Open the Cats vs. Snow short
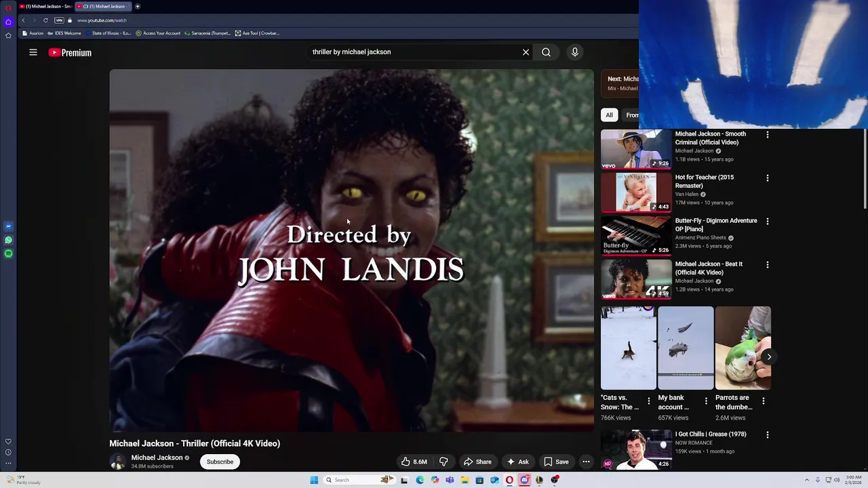 [x=628, y=348]
